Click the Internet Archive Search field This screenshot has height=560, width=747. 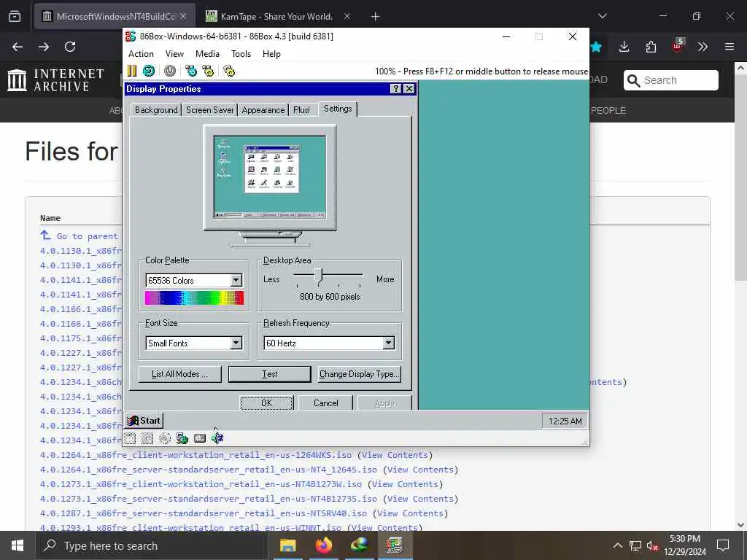[x=671, y=80]
